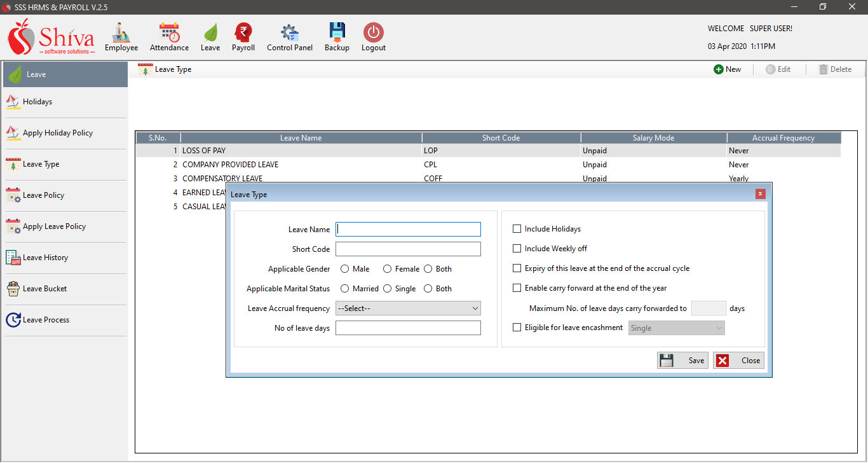Viewport: 868px width, 463px height.
Task: Expand the Leave Accrual frequency dropdown
Action: click(408, 308)
